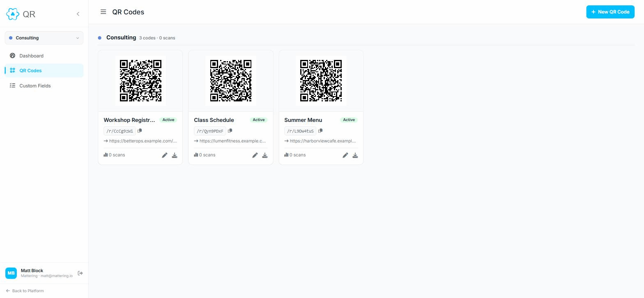
Task: Copy the /r/Qyn9PDxF short link
Action: (230, 131)
